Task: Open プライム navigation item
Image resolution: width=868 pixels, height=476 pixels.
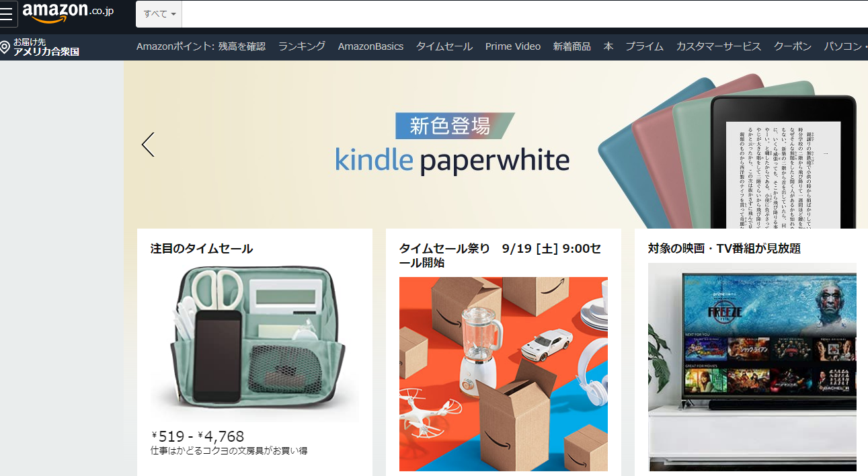Action: [645, 46]
